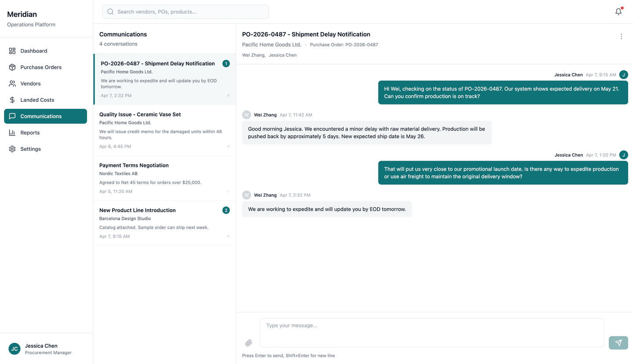Open the Dashboard from the sidebar icon

pyautogui.click(x=12, y=51)
